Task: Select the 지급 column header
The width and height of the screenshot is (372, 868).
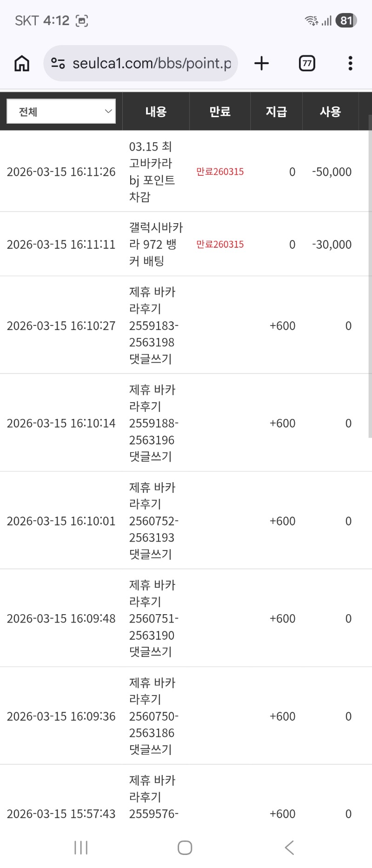Action: (x=276, y=112)
